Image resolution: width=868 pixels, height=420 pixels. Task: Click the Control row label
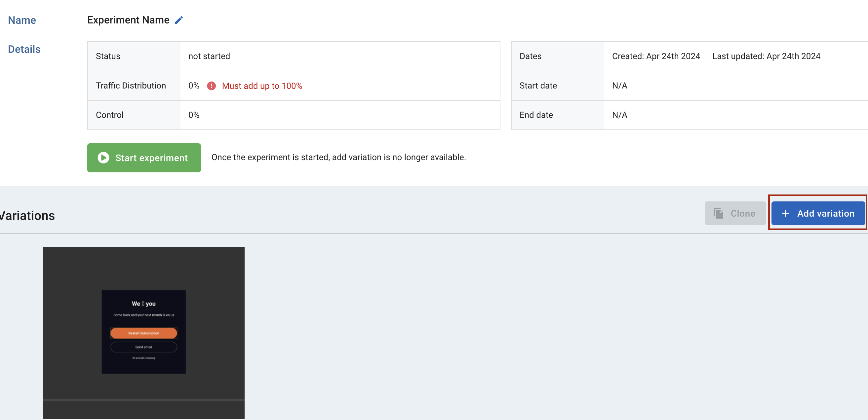109,115
